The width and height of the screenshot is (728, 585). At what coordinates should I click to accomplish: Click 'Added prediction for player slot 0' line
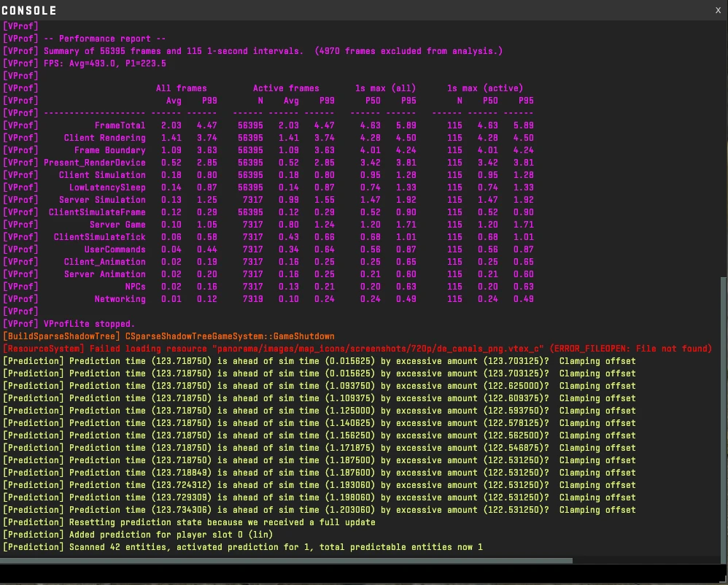pyautogui.click(x=138, y=535)
